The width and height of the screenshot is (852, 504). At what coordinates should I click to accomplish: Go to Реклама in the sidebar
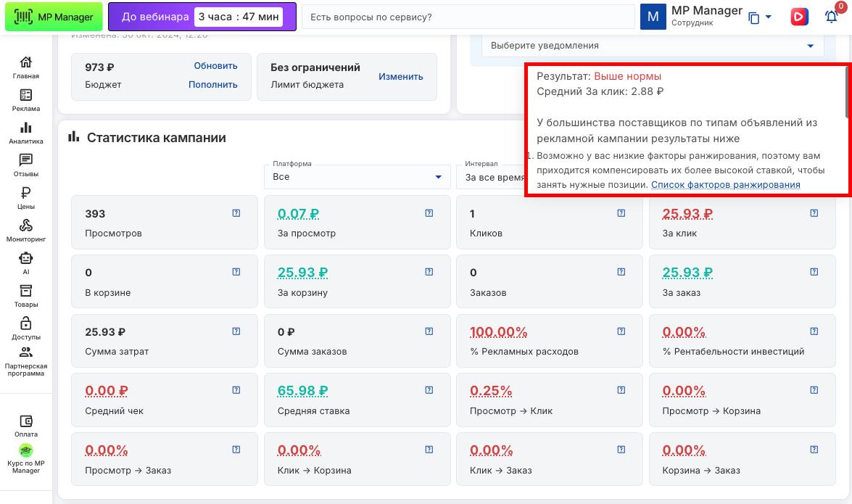tap(26, 100)
